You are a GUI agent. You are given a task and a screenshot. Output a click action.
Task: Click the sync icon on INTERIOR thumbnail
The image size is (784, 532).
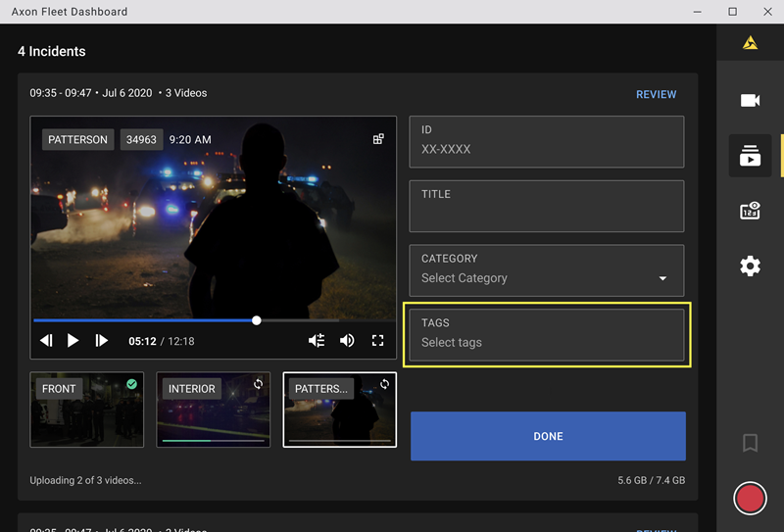258,384
